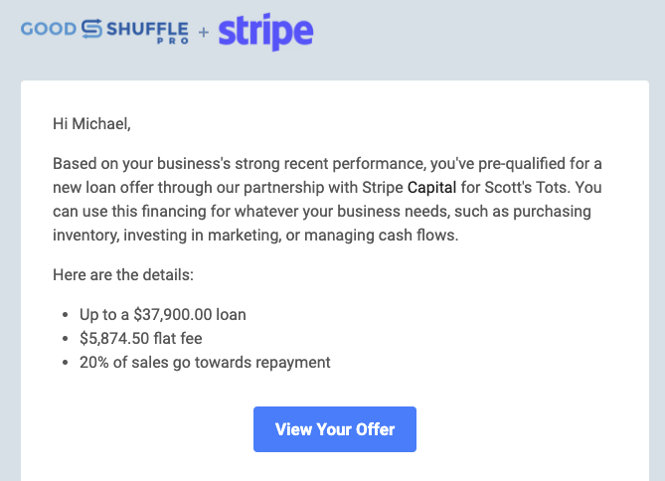Click the Stripe logo

pos(266,32)
